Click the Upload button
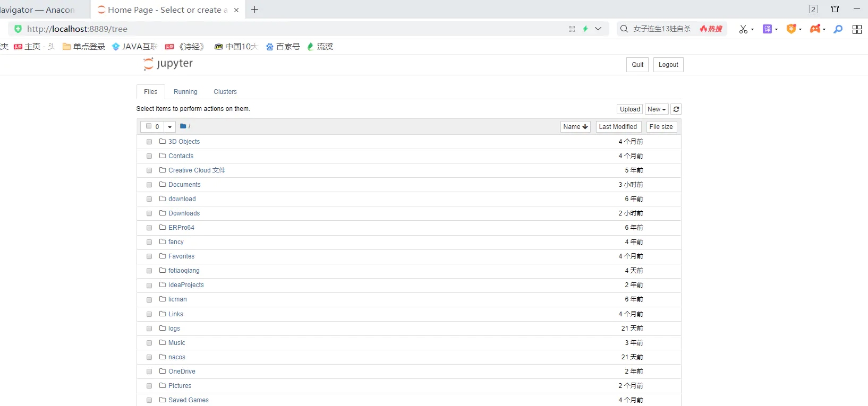 click(630, 109)
